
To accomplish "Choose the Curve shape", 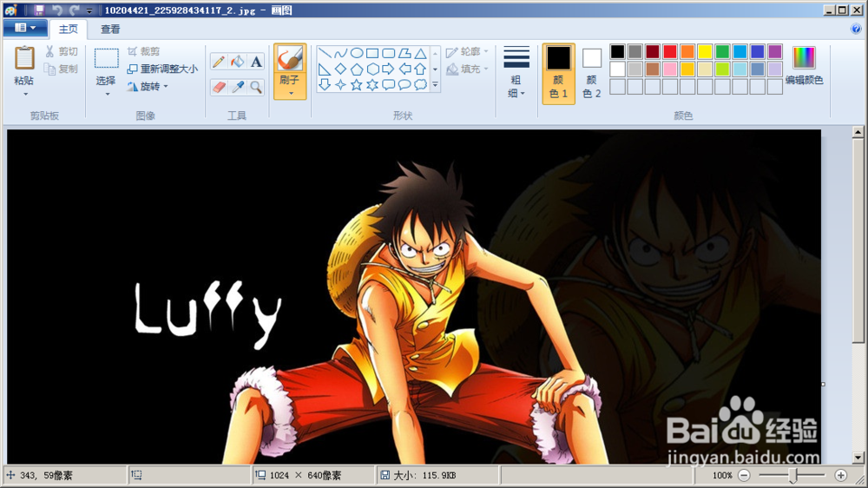I will coord(340,53).
